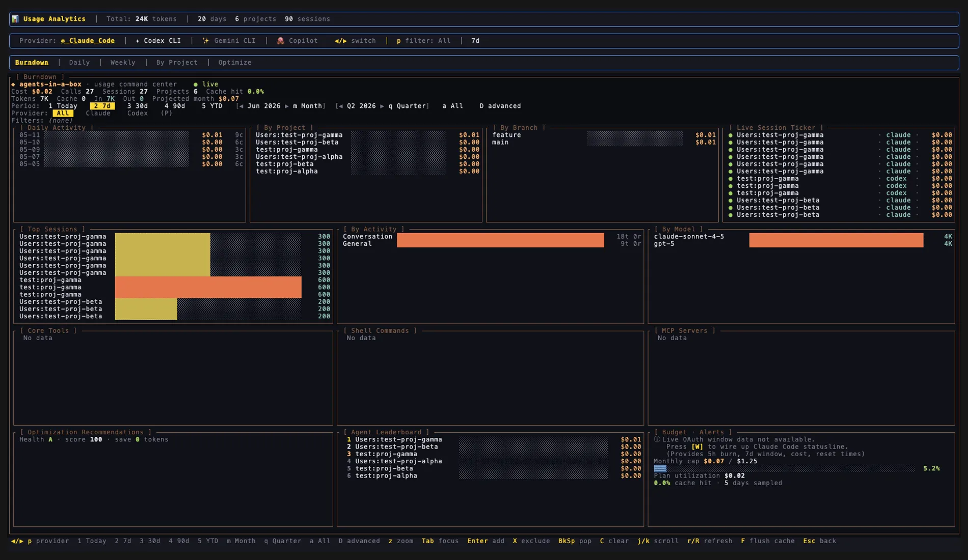Click the Copilot mascot icon
Image resolution: width=968 pixels, height=560 pixels.
coord(280,41)
